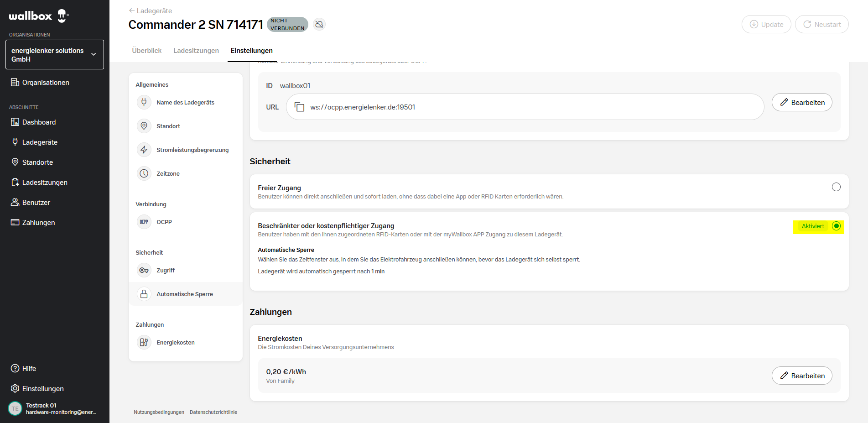868x423 pixels.
Task: Click the OCPP icon under Verbindung
Action: click(x=144, y=222)
